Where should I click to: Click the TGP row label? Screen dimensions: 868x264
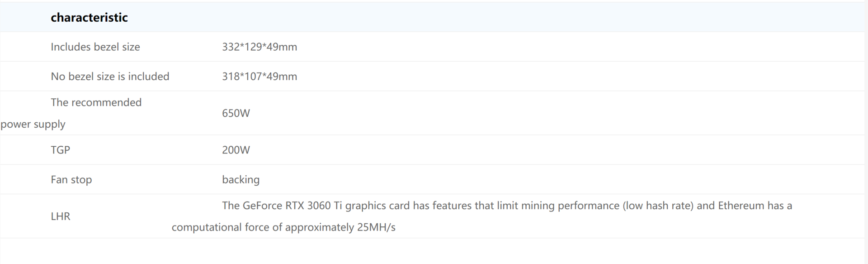(x=60, y=150)
